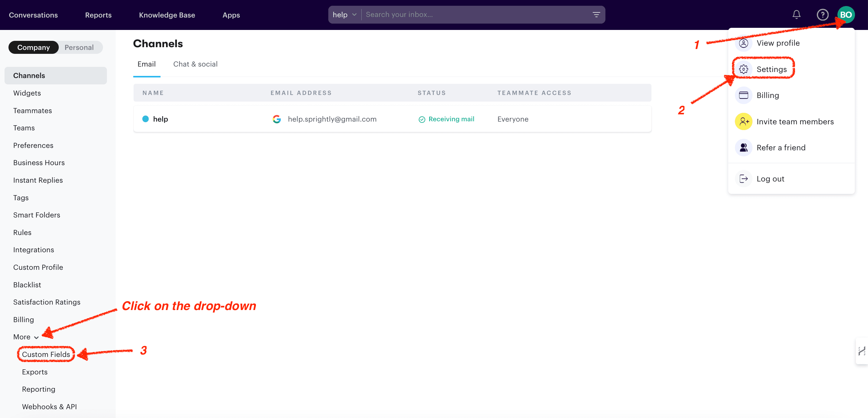Screen dimensions: 868x418
Task: Switch to the Chat & social tab
Action: click(195, 64)
